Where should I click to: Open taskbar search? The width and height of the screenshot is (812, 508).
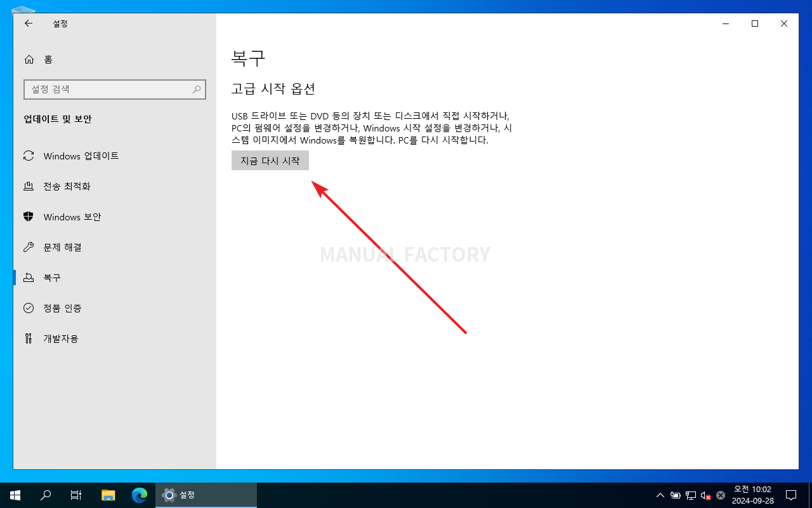[46, 495]
